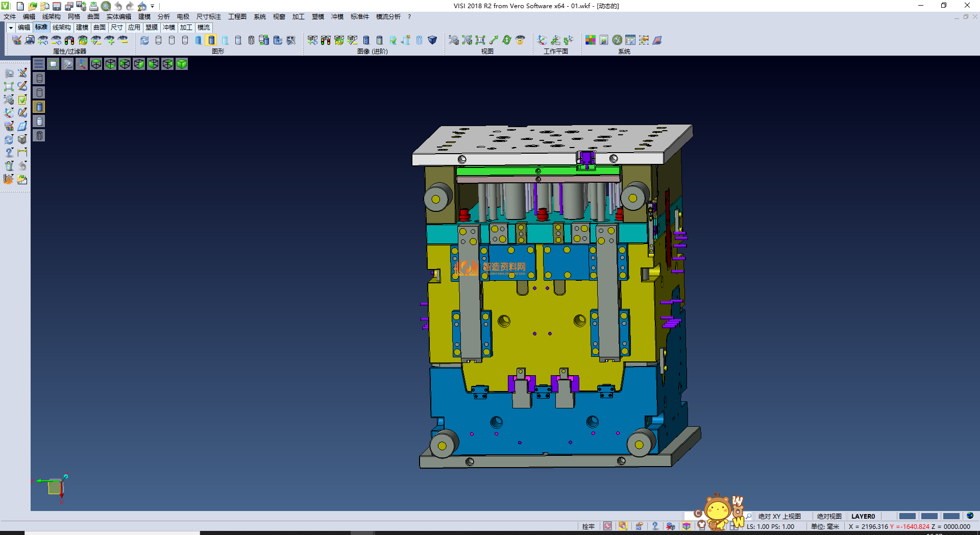Click the Undo arrow icon
The height and width of the screenshot is (535, 980).
pos(118,6)
